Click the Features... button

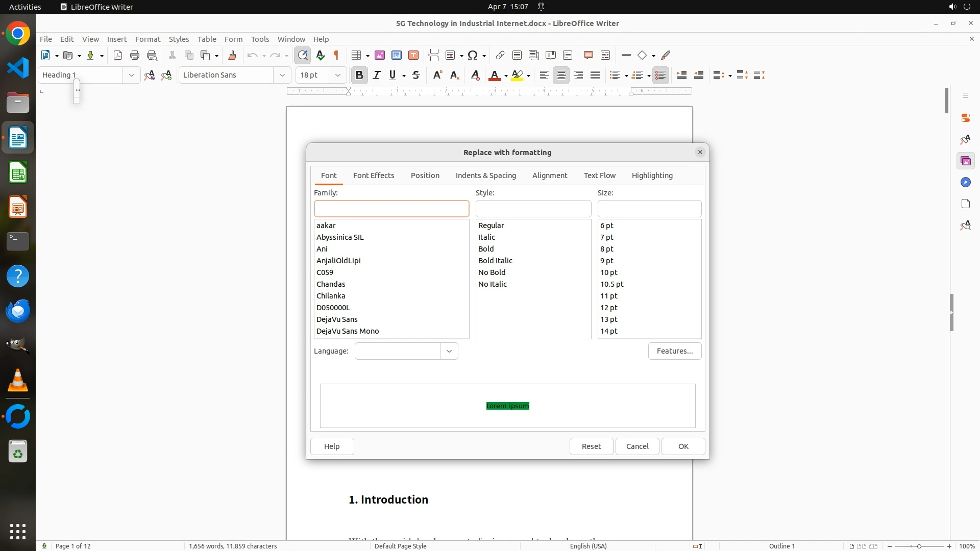tap(674, 351)
